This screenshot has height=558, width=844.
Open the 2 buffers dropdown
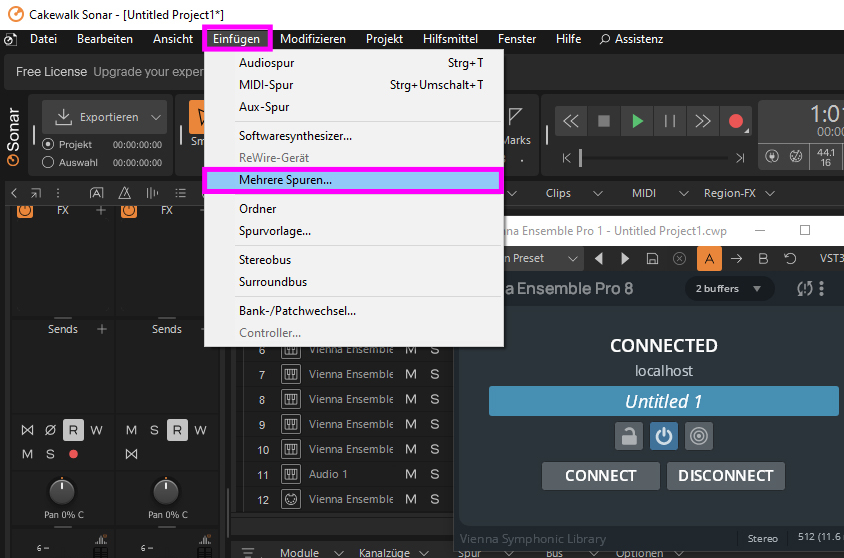(729, 288)
